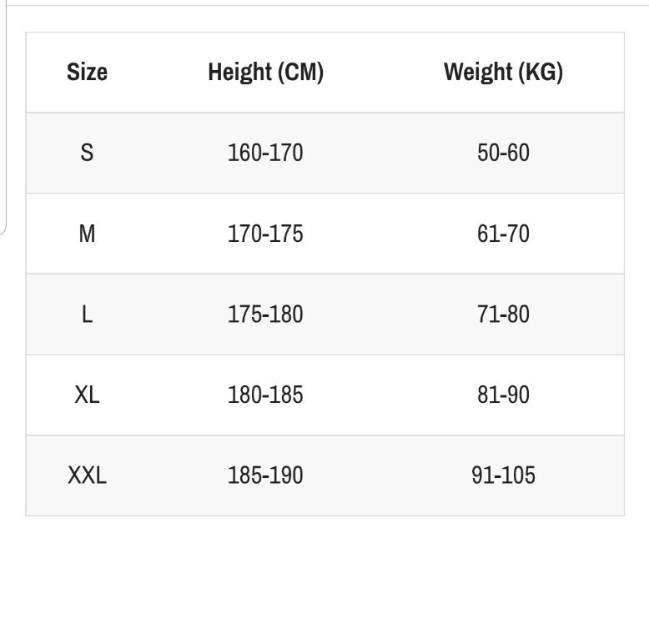Click the 81-90 weight value
Image resolution: width=649 pixels, height=644 pixels.
(503, 395)
